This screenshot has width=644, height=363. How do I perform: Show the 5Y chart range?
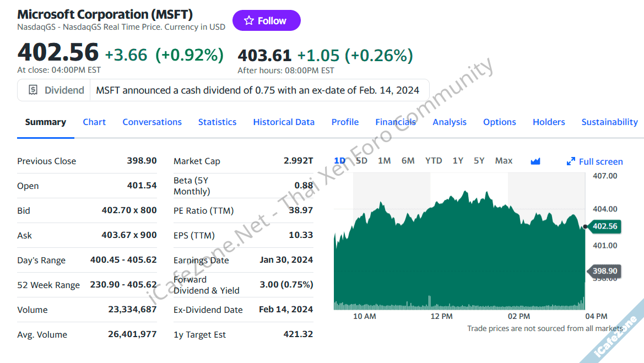[x=479, y=161]
